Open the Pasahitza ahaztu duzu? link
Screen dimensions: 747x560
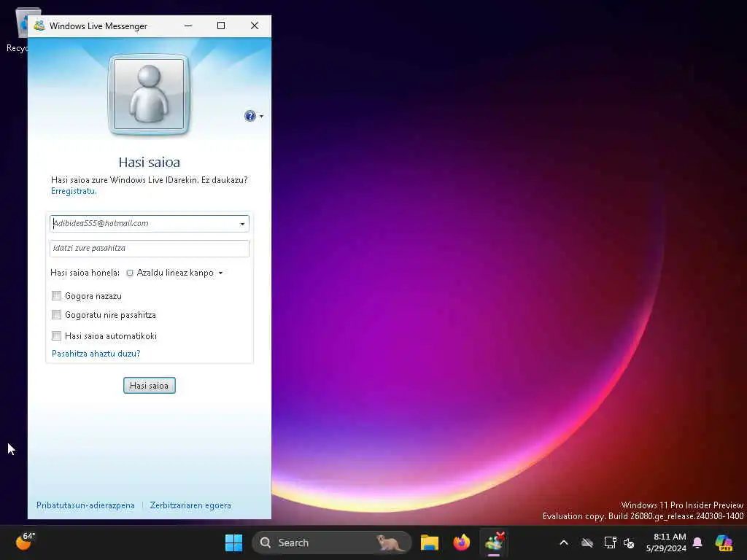[96, 354]
